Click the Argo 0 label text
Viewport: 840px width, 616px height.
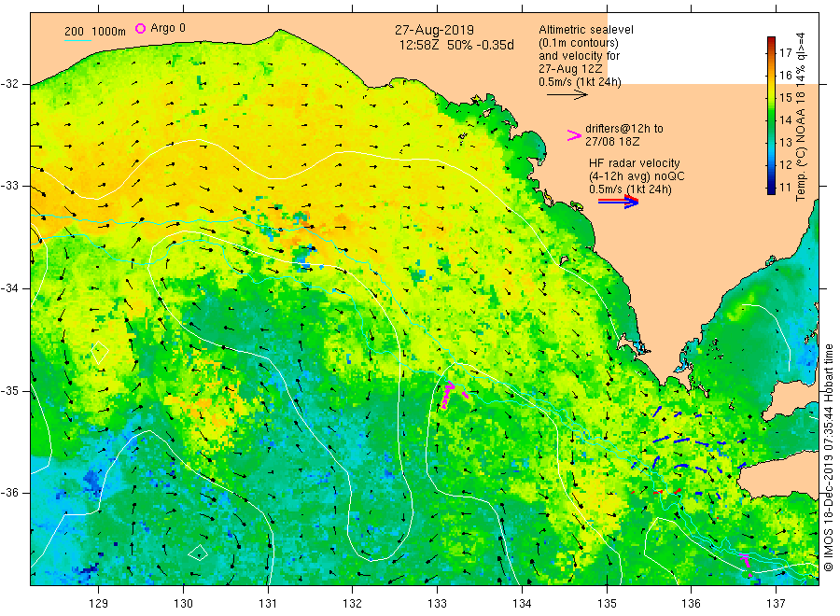168,28
